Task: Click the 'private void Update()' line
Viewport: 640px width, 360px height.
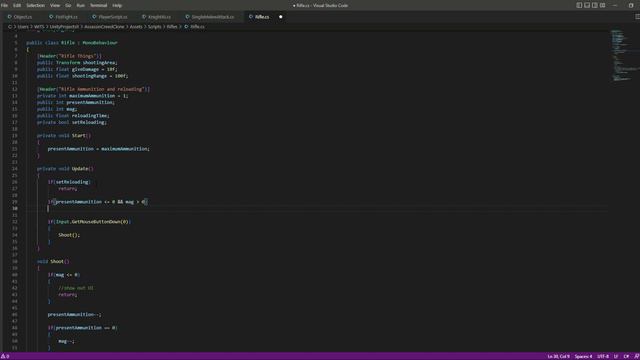Action: tap(65, 169)
